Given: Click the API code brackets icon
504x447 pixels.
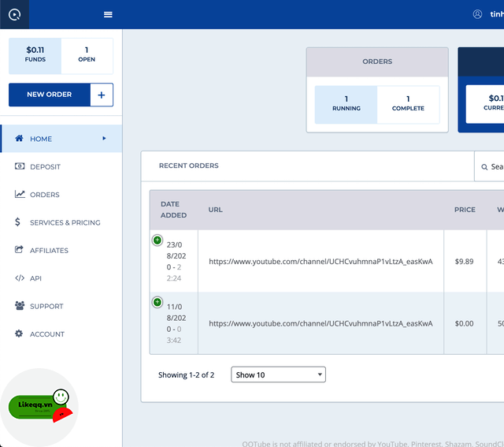Looking at the screenshot, I should point(20,278).
